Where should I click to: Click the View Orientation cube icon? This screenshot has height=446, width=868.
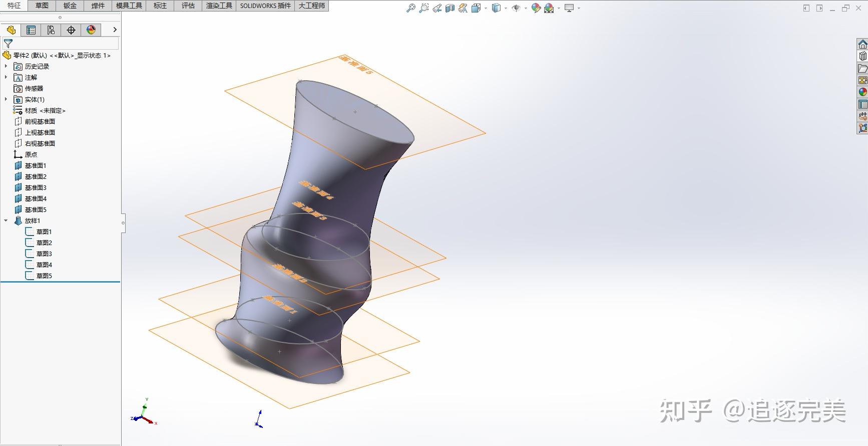tap(476, 8)
